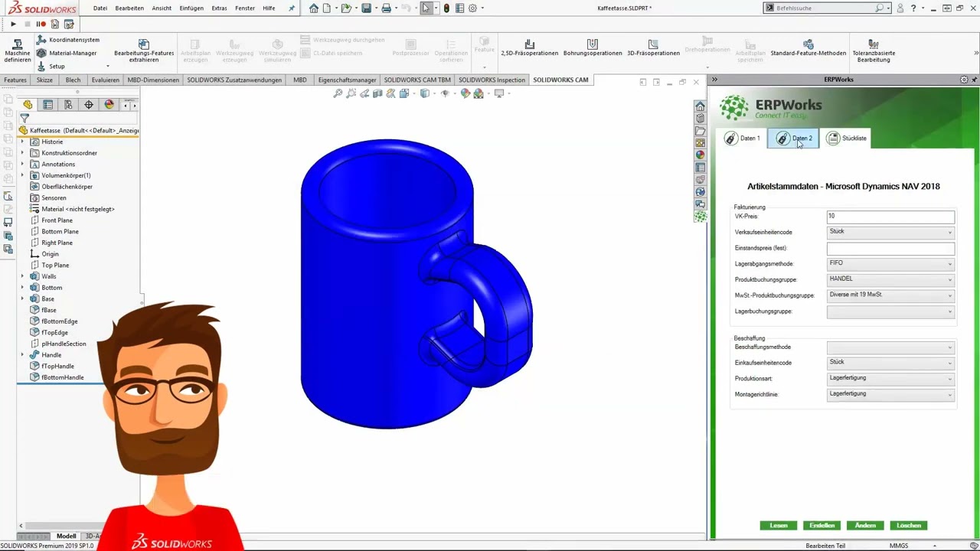Open the PropertyManager tab icon

(48, 105)
